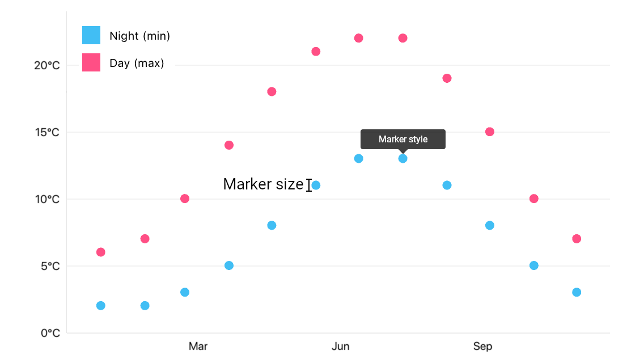Viewport: 644px width, 363px height.
Task: Click the Mar x-axis label
Action: pos(198,347)
